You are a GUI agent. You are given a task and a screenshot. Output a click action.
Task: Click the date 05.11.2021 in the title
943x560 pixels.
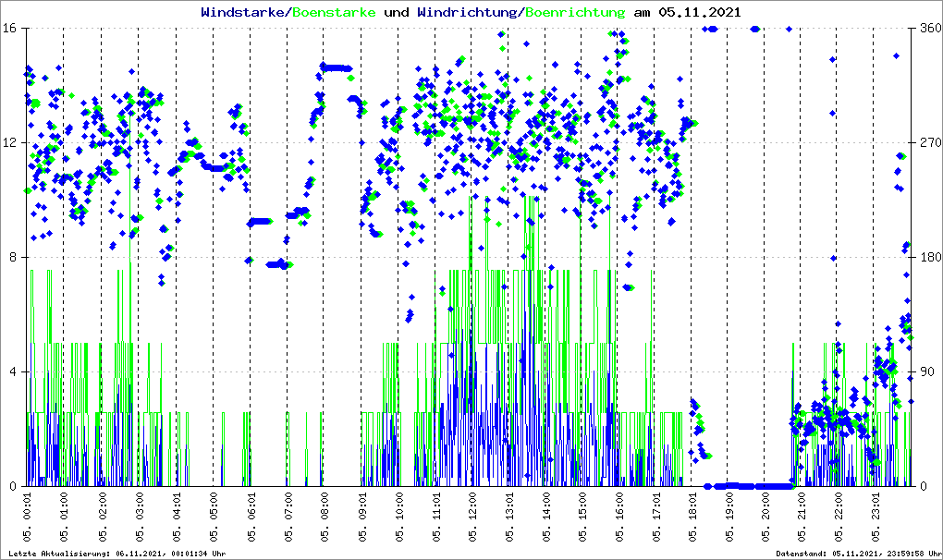click(700, 12)
